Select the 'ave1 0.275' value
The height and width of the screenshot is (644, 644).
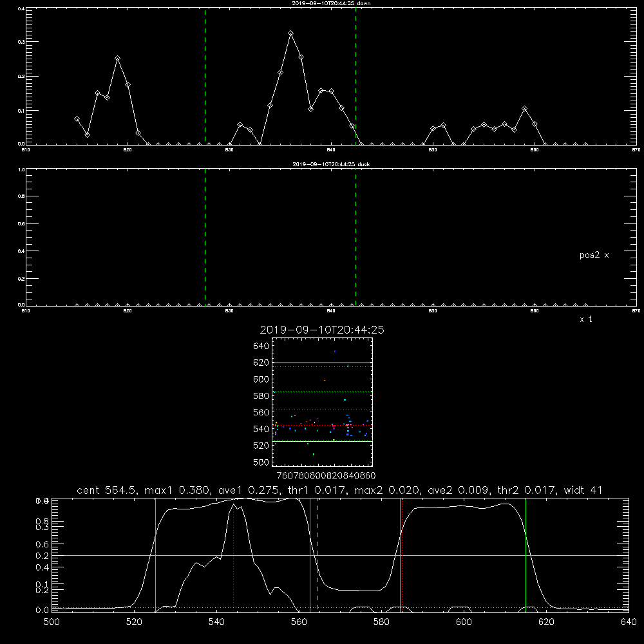(251, 490)
